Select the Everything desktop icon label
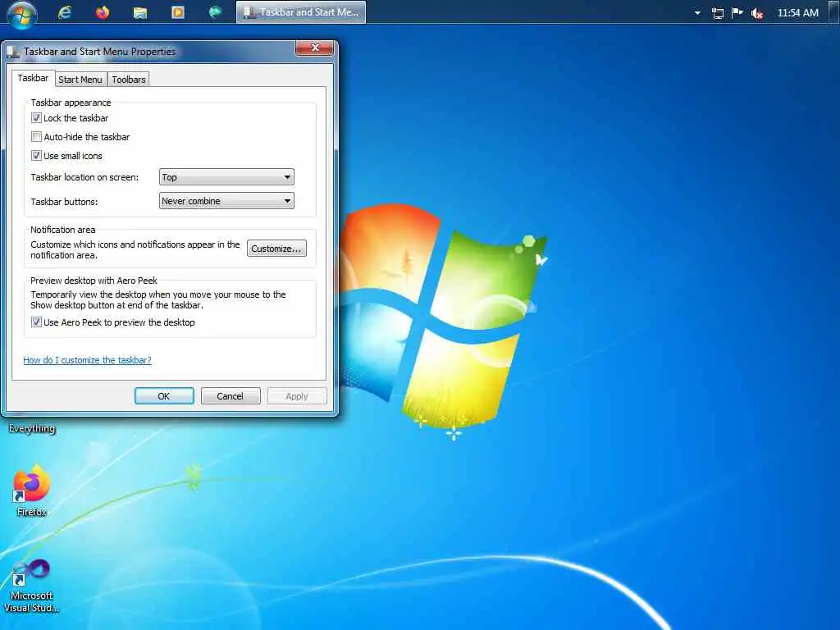 (32, 428)
